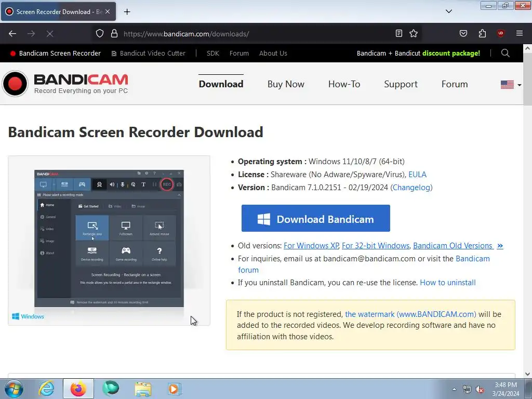532x399 pixels.
Task: Bookmark this page with star icon
Action: pyautogui.click(x=413, y=33)
